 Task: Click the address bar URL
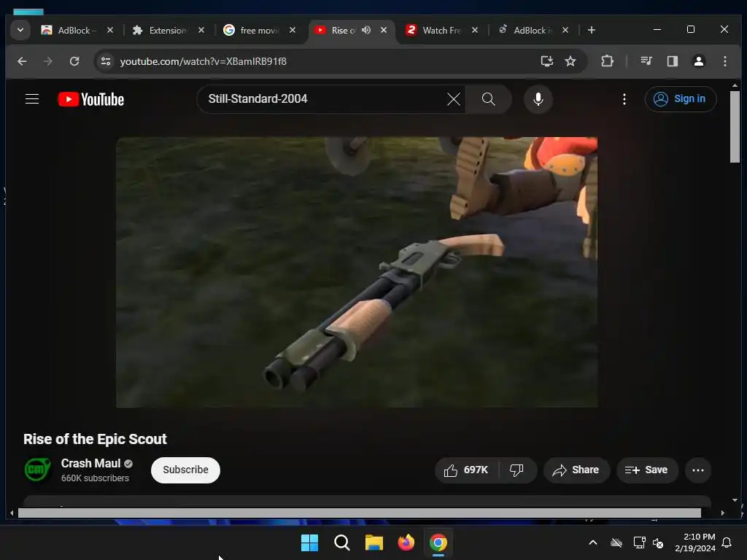[x=203, y=61]
